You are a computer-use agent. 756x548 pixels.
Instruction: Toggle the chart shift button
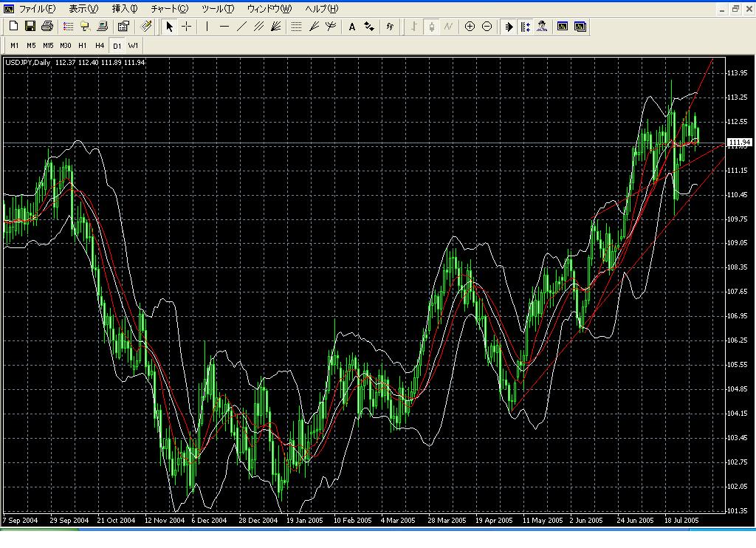tap(525, 27)
